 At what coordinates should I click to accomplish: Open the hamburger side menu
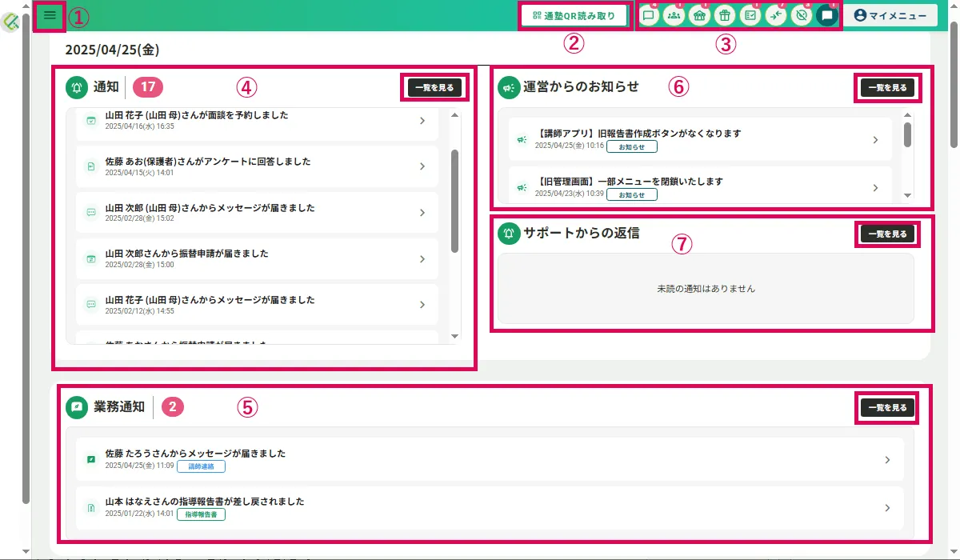pos(50,16)
